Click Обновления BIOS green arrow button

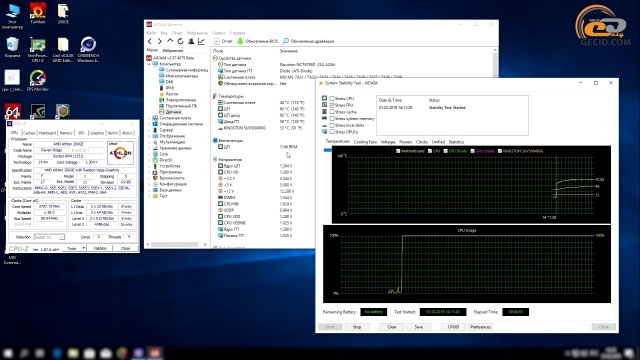(x=257, y=41)
